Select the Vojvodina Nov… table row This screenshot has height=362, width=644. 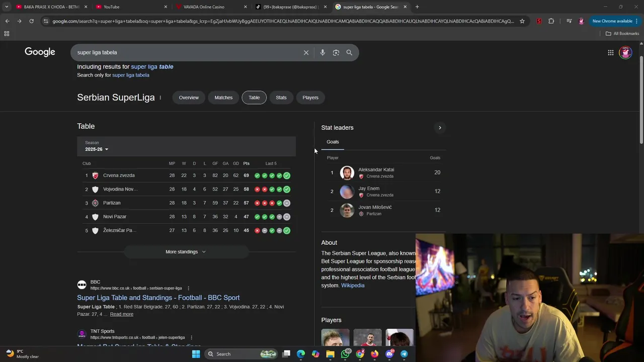click(187, 190)
